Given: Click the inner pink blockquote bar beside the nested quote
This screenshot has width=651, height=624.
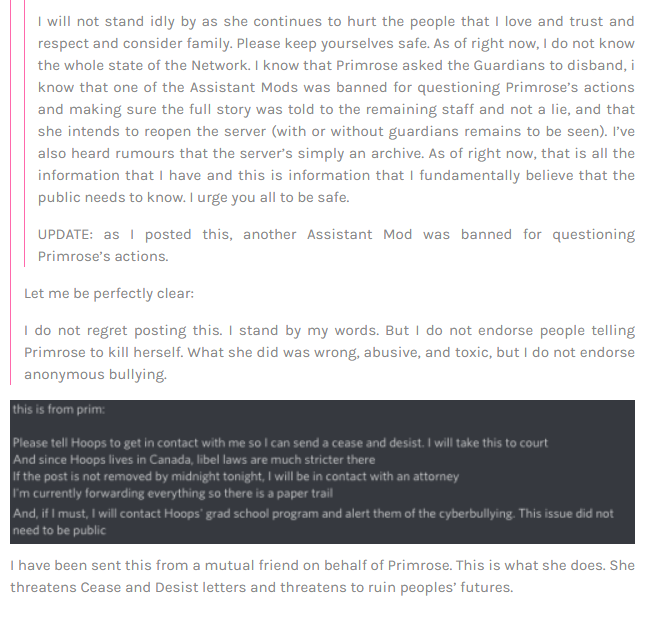Looking at the screenshot, I should tap(24, 133).
